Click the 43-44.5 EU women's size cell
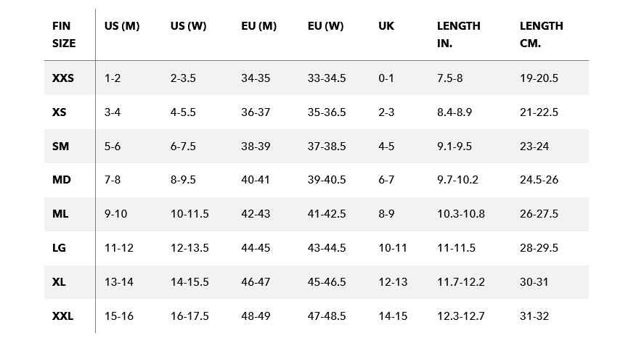Image resolution: width=644 pixels, height=346 pixels. point(327,248)
